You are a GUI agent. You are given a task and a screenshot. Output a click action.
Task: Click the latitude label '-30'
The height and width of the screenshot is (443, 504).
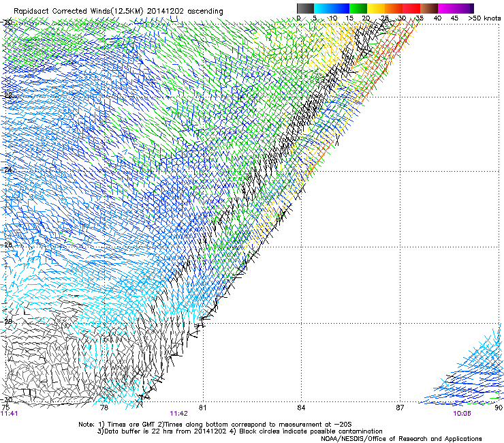(7, 399)
